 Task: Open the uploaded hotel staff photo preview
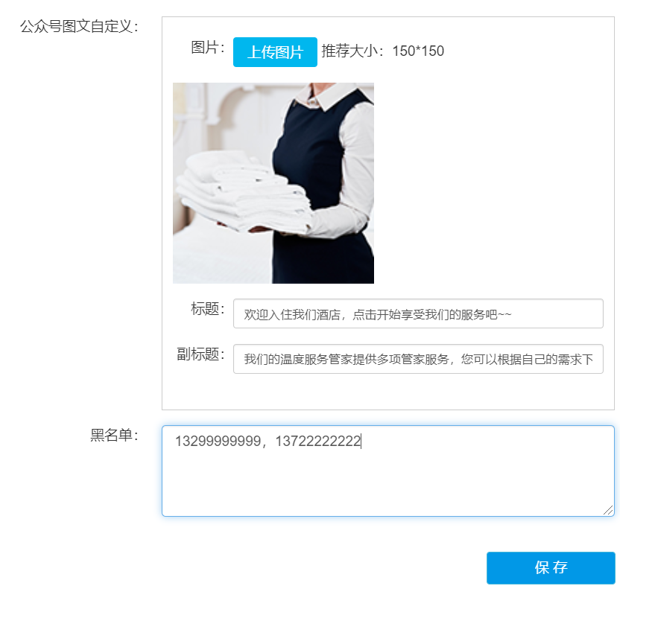273,183
